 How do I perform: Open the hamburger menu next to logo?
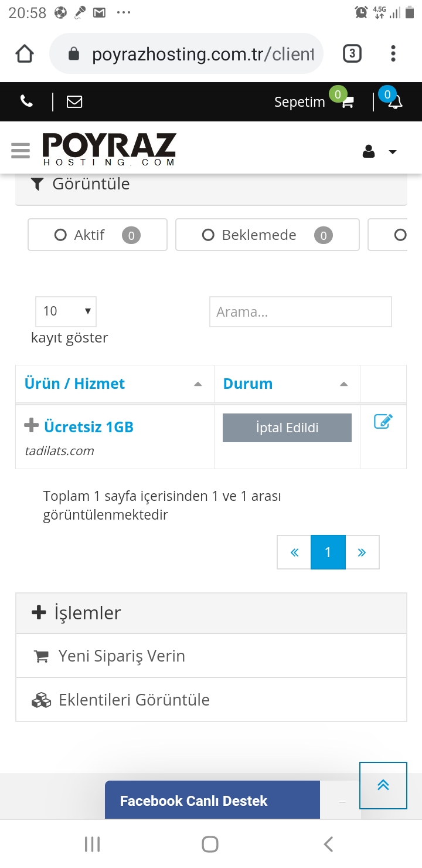(21, 150)
